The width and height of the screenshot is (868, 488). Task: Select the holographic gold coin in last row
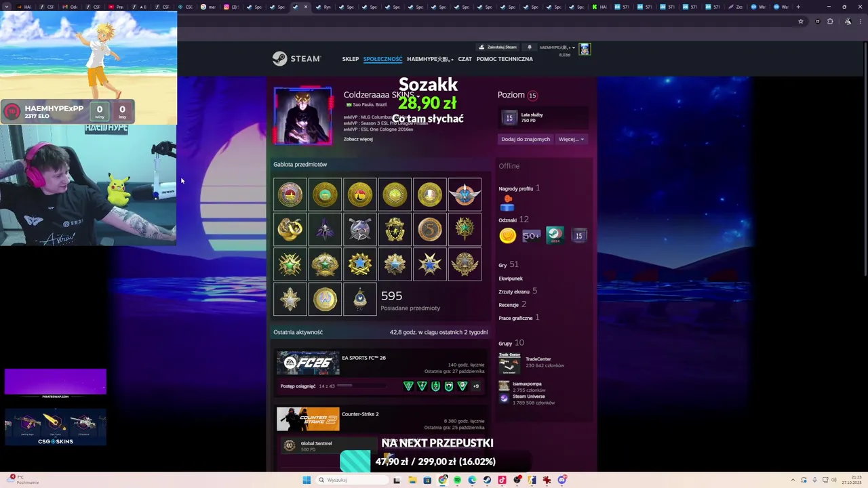tap(325, 299)
